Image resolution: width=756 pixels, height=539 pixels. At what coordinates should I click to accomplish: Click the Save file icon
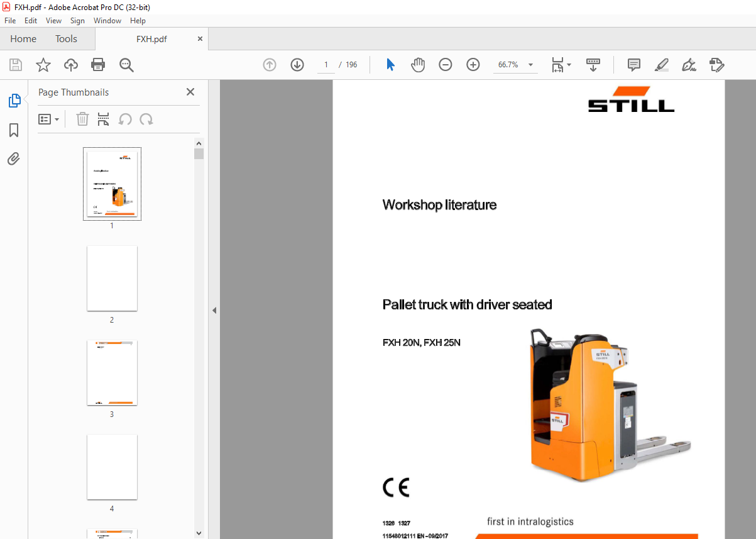pos(16,65)
